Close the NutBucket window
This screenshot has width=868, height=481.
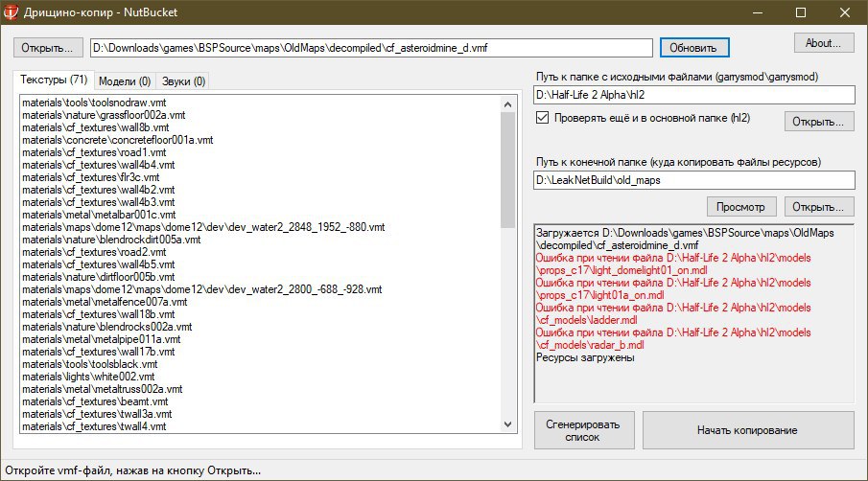845,12
